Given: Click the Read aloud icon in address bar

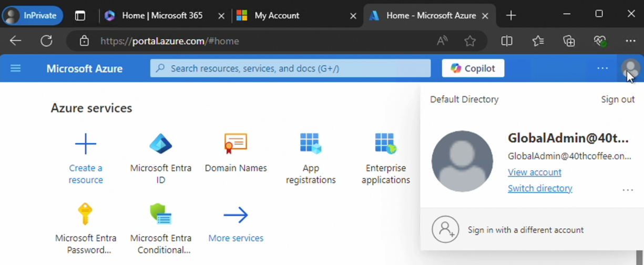Looking at the screenshot, I should click(442, 41).
